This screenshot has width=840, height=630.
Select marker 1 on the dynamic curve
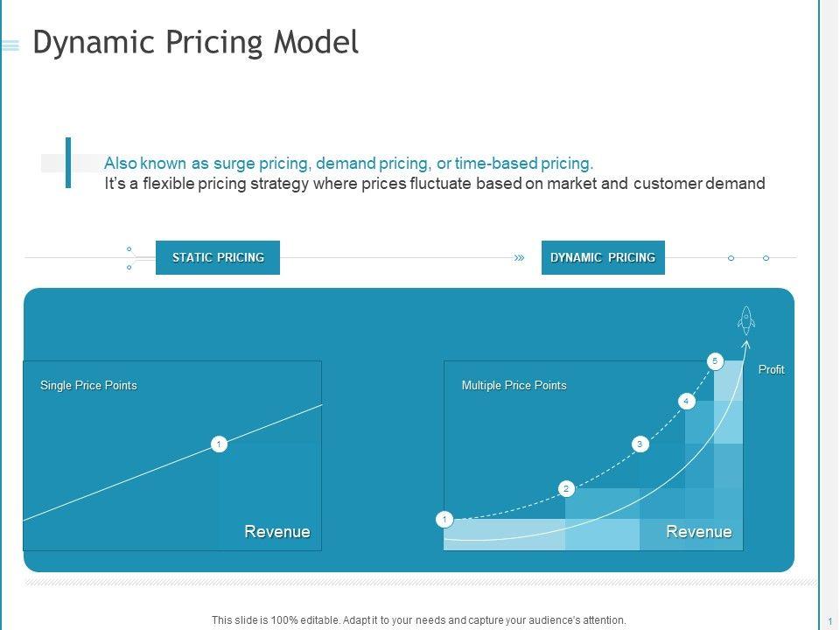(x=444, y=521)
